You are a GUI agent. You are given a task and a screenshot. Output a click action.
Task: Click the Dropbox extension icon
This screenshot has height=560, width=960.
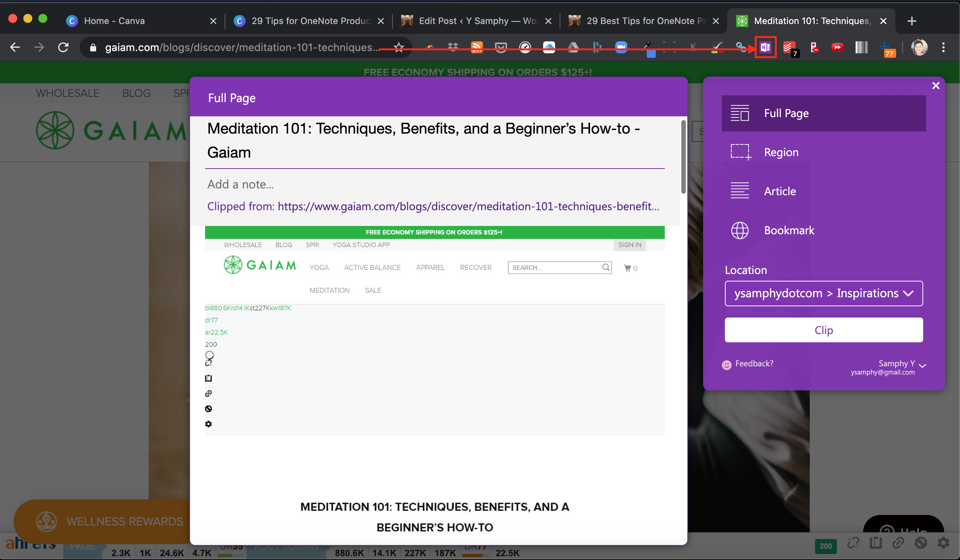pyautogui.click(x=453, y=47)
